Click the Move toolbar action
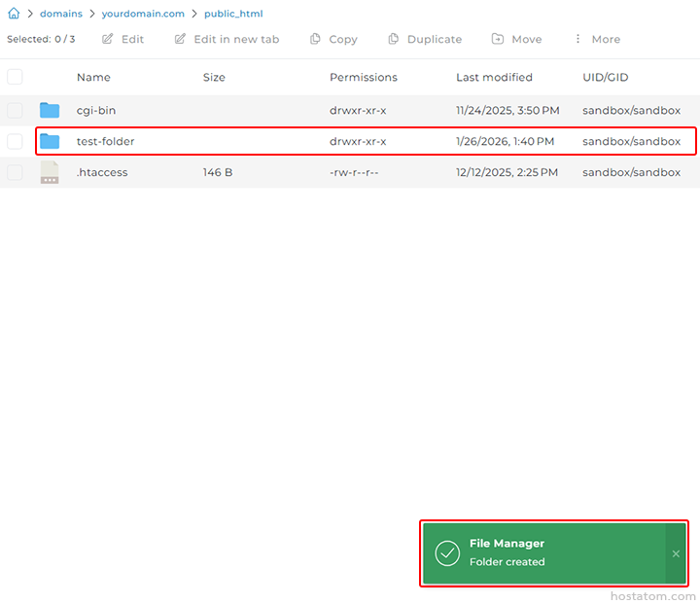This screenshot has width=700, height=604. [x=516, y=39]
